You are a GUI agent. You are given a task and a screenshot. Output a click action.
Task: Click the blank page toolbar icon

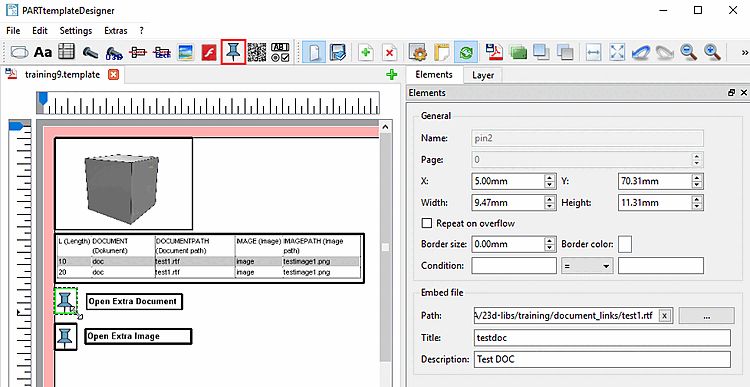pos(314,52)
